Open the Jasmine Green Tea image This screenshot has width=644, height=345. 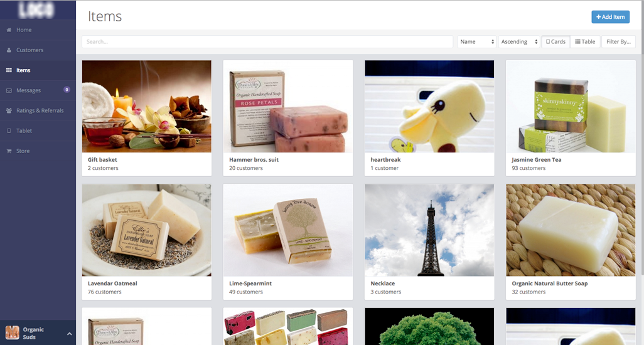click(x=571, y=106)
